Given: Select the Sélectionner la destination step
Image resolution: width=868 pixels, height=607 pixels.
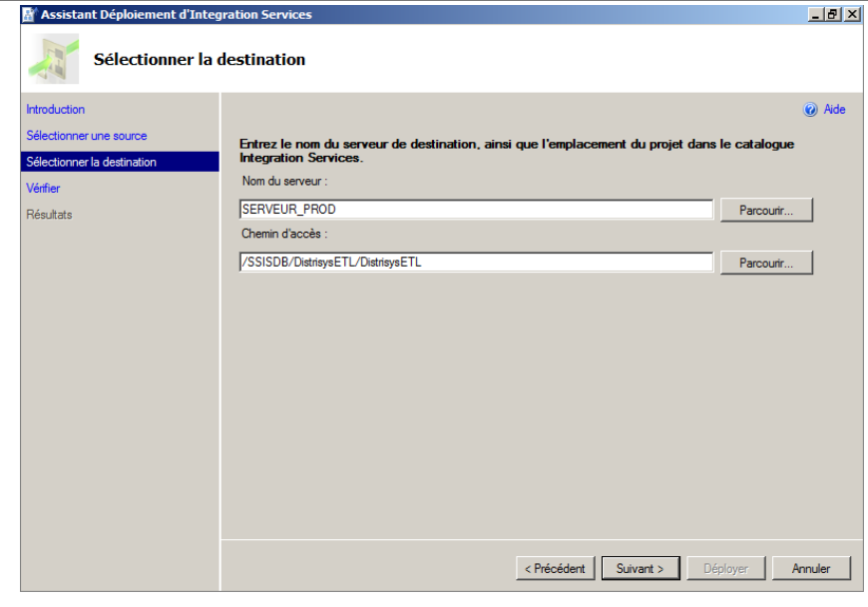Looking at the screenshot, I should pyautogui.click(x=92, y=162).
